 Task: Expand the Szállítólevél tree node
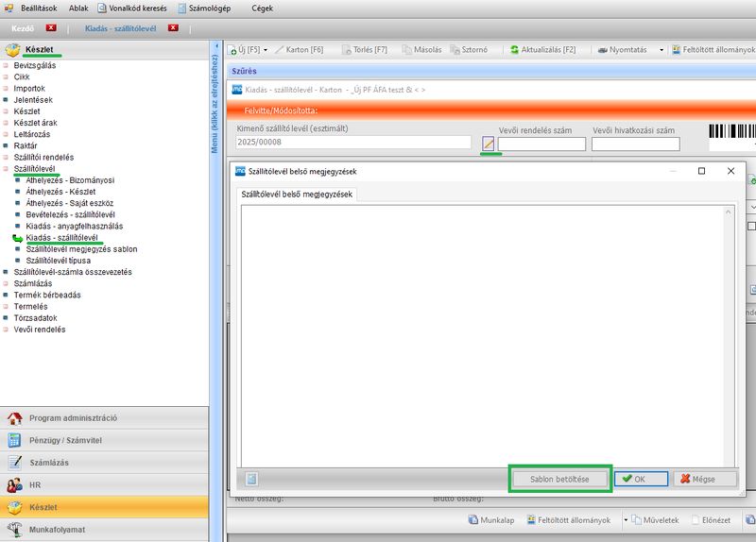[x=6, y=168]
